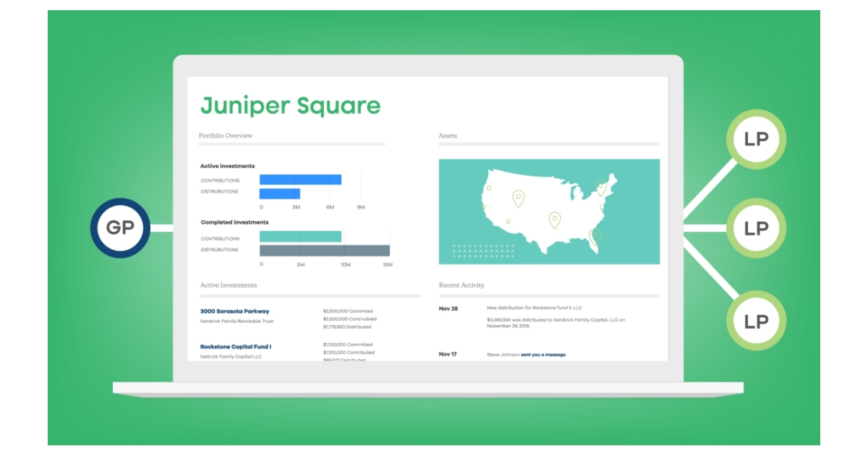Click the GP network node icon
This screenshot has height=454, width=868.
tap(121, 227)
